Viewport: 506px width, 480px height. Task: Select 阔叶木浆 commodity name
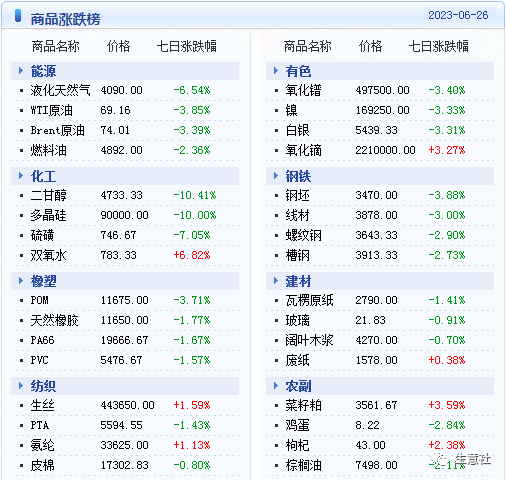click(309, 340)
